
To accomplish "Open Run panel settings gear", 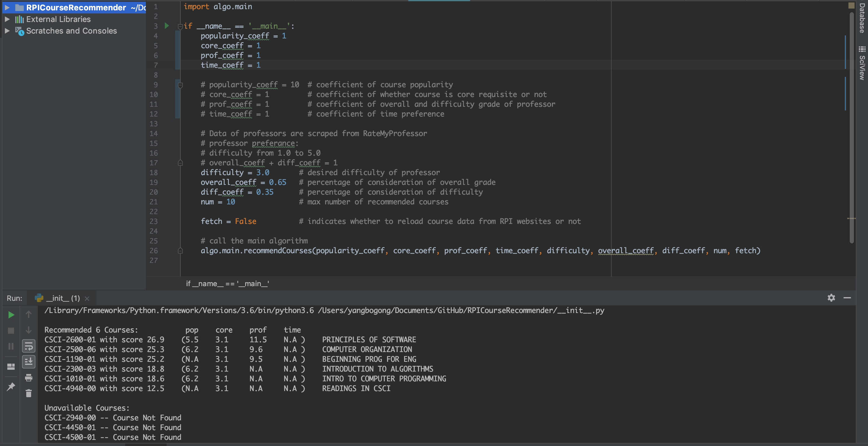I will pyautogui.click(x=831, y=298).
